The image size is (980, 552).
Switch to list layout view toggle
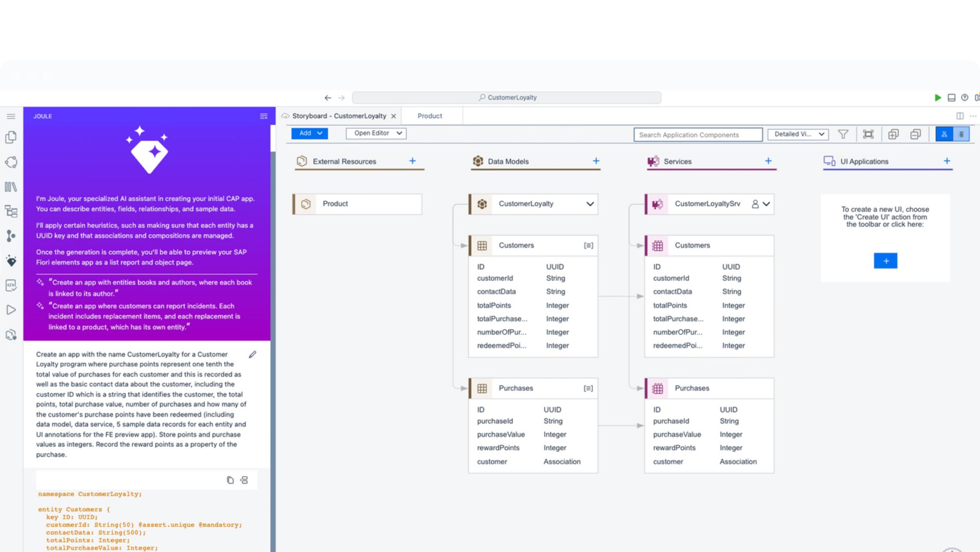click(961, 134)
